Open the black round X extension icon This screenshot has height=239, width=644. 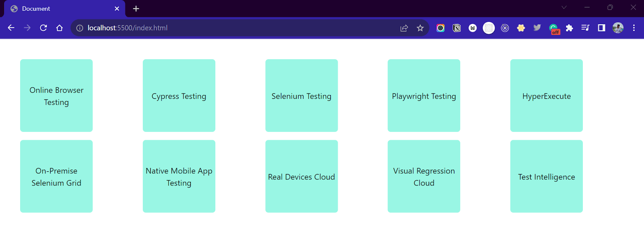473,28
